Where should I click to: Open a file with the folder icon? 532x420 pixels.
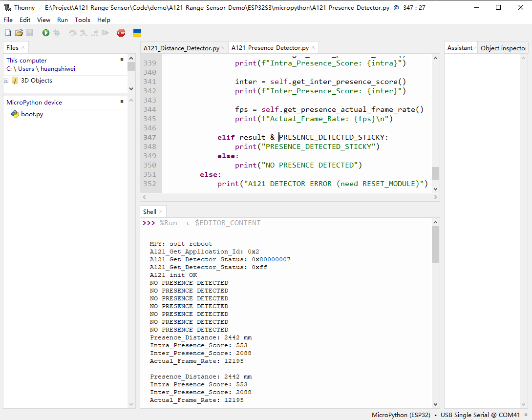(x=19, y=33)
